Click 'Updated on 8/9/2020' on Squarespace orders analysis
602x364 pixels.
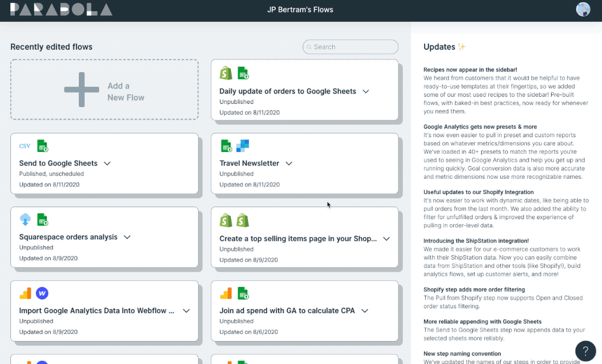point(48,258)
